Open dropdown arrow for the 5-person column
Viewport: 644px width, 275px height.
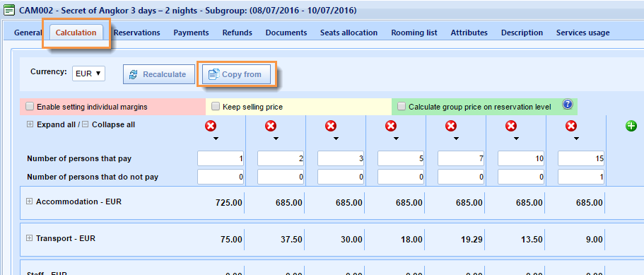click(x=396, y=139)
